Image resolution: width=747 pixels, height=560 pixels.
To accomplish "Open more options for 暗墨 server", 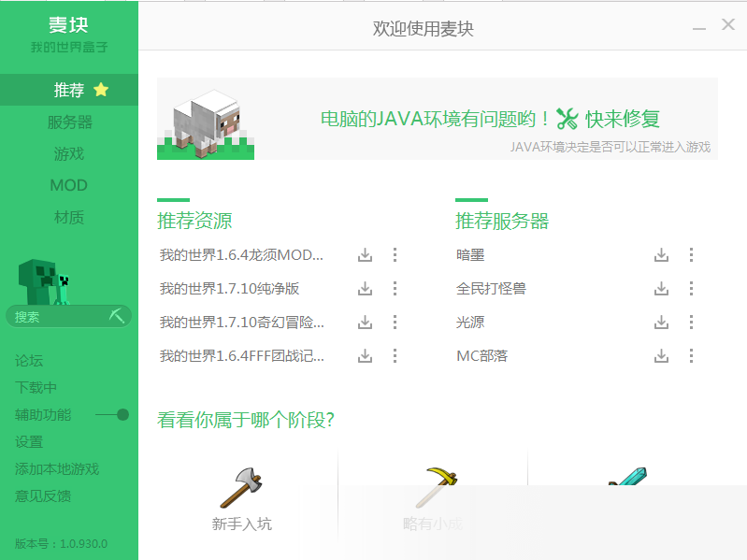I will point(691,255).
